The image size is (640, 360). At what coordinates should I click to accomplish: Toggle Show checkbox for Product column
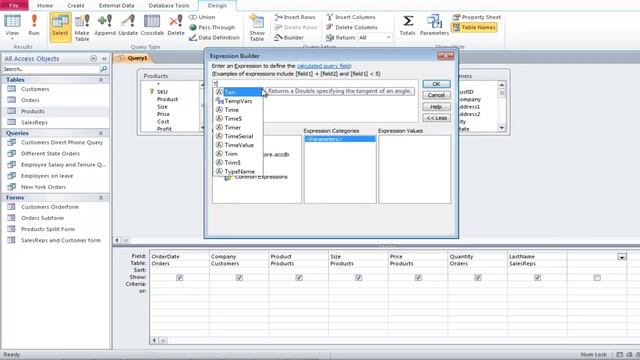click(x=299, y=278)
